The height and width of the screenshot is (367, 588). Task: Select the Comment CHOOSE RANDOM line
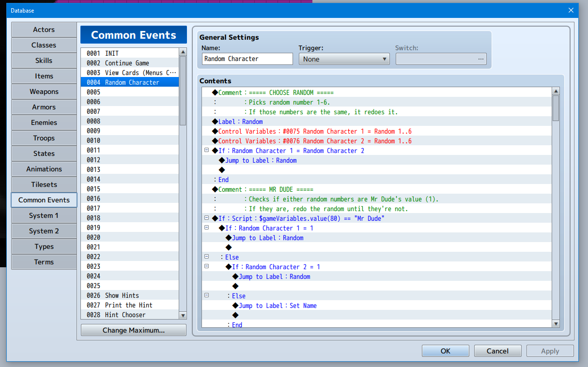coord(377,92)
